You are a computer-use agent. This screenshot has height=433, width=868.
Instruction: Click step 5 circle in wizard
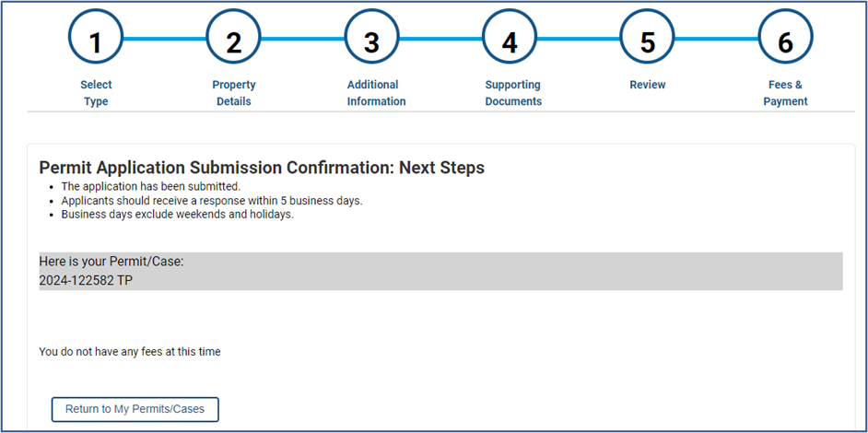[x=648, y=41]
